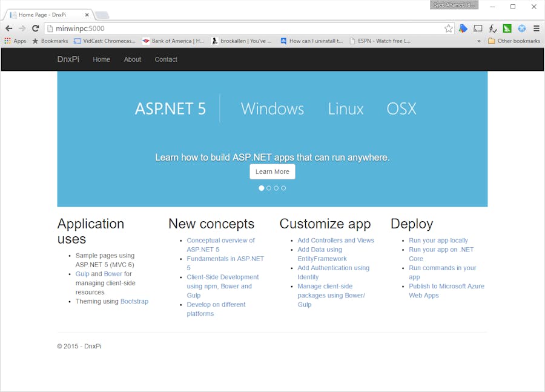Open Chrome's hamburger menu
This screenshot has height=392, width=545.
tap(536, 28)
